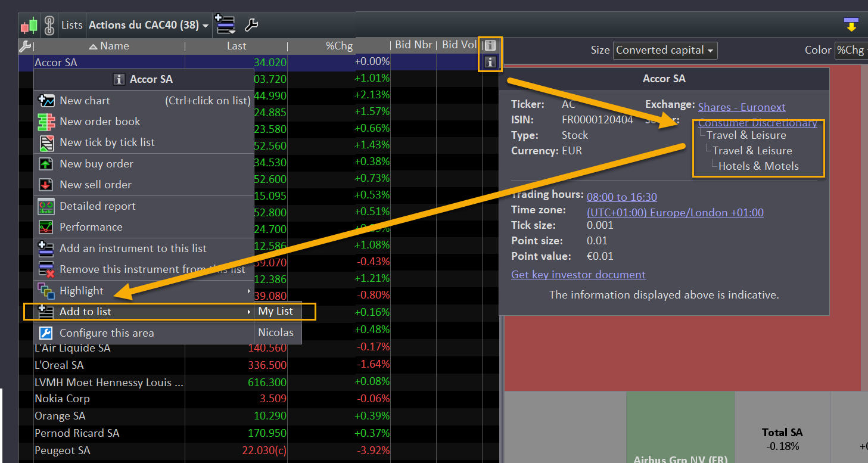This screenshot has width=868, height=463.
Task: Click the Total SA heatmap tile
Action: pos(782,427)
